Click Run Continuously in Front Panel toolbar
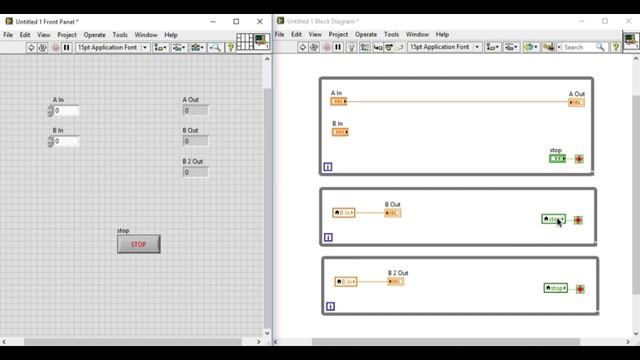Viewport: 640px width, 360px height. (42, 48)
